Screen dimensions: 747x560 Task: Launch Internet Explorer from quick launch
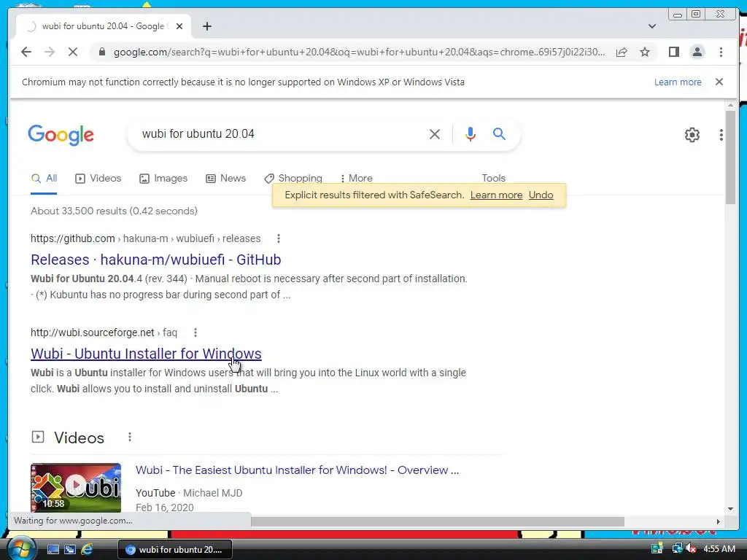(88, 550)
